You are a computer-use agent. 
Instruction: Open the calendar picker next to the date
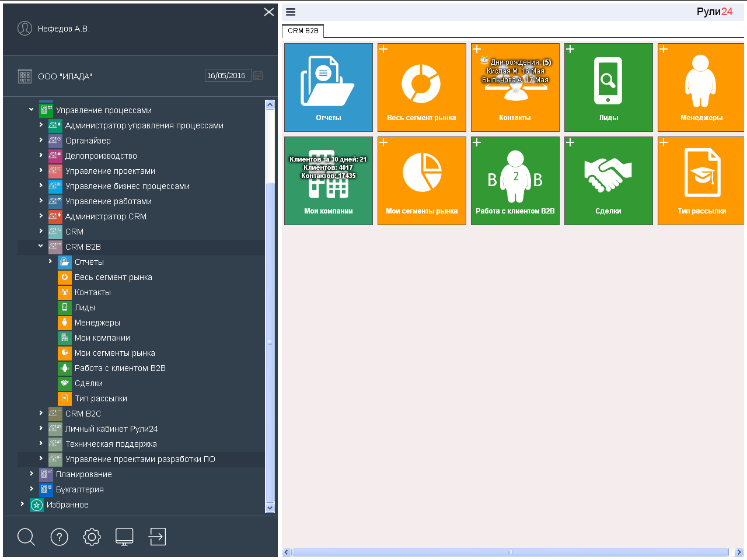tap(258, 75)
